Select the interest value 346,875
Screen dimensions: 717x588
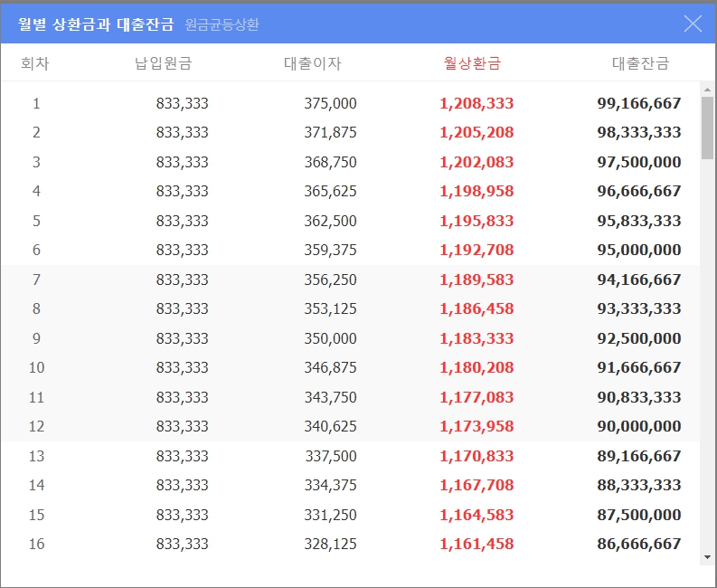(331, 367)
